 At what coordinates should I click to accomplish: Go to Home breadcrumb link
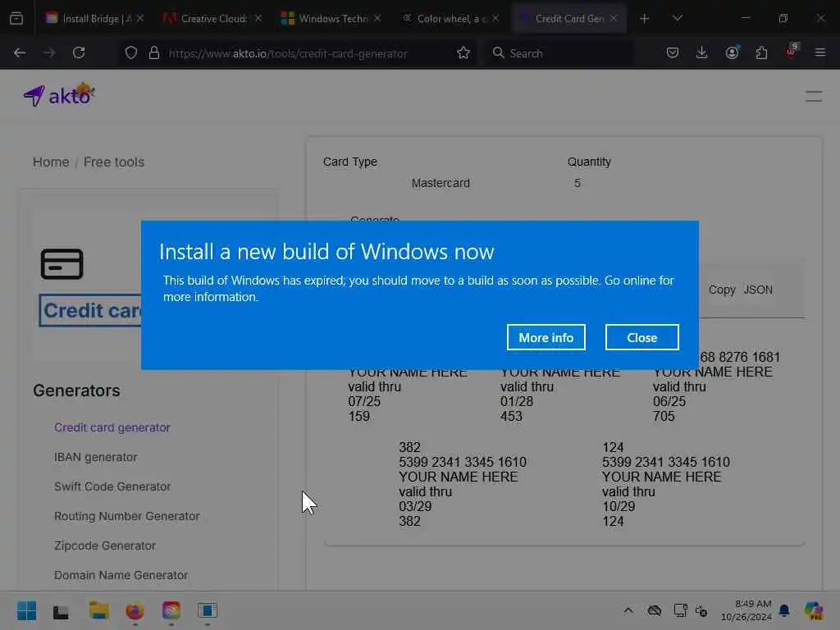tap(51, 162)
